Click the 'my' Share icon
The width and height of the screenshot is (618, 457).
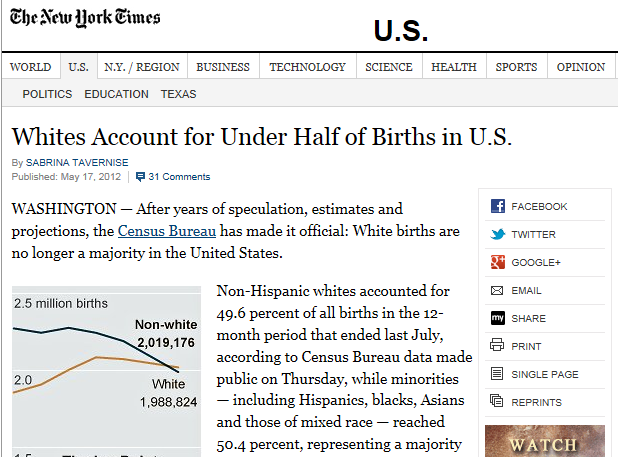(497, 318)
